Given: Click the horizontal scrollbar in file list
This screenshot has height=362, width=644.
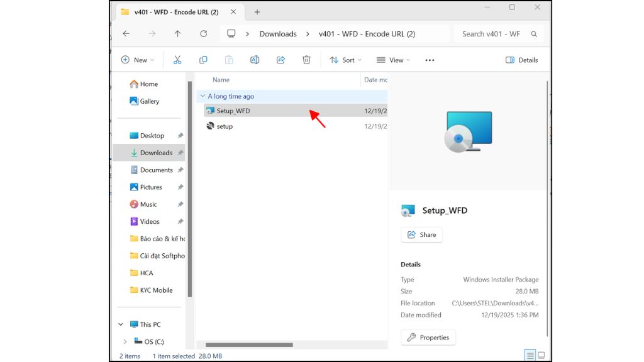Looking at the screenshot, I should pyautogui.click(x=249, y=345).
